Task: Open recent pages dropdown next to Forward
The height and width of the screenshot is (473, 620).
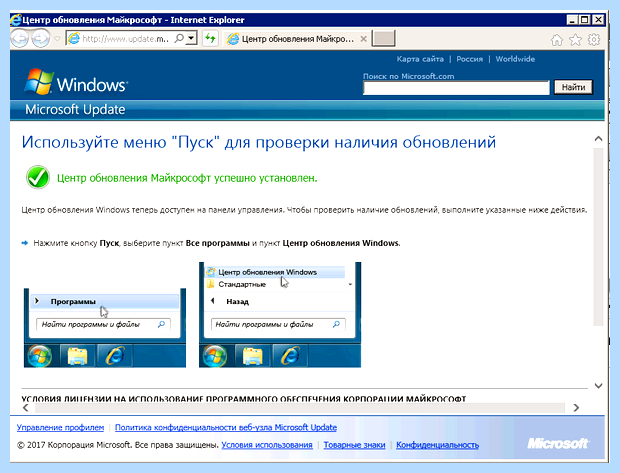Action: 57,39
